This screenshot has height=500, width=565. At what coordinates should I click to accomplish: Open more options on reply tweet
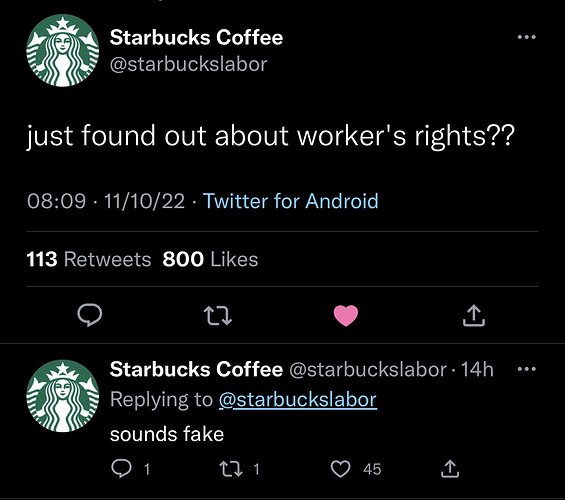(526, 369)
